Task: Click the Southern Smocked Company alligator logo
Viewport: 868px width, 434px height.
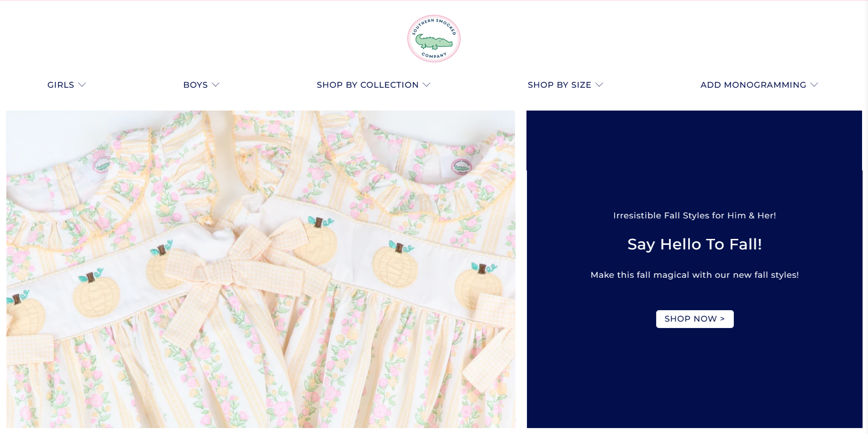Action: click(434, 38)
